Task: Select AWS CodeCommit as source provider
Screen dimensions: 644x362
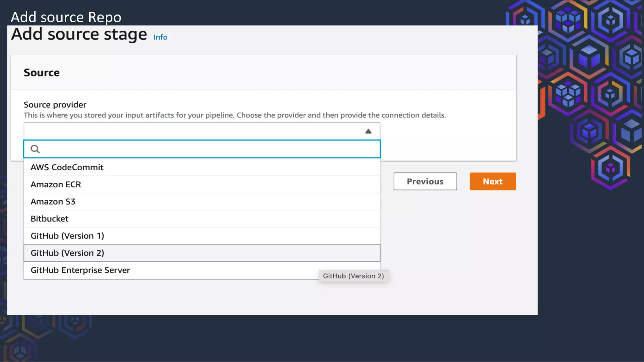Action: point(202,167)
